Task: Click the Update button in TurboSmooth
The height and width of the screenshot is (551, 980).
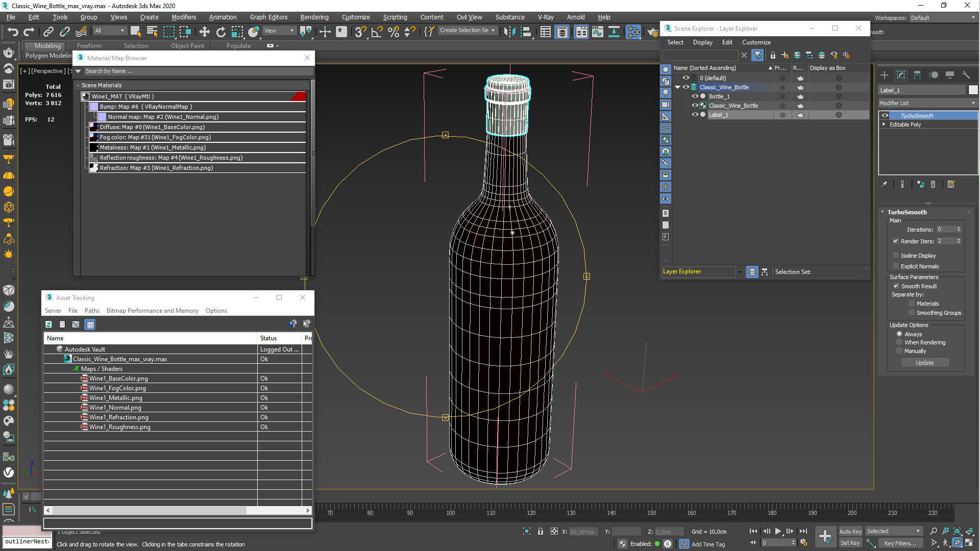Action: coord(924,363)
